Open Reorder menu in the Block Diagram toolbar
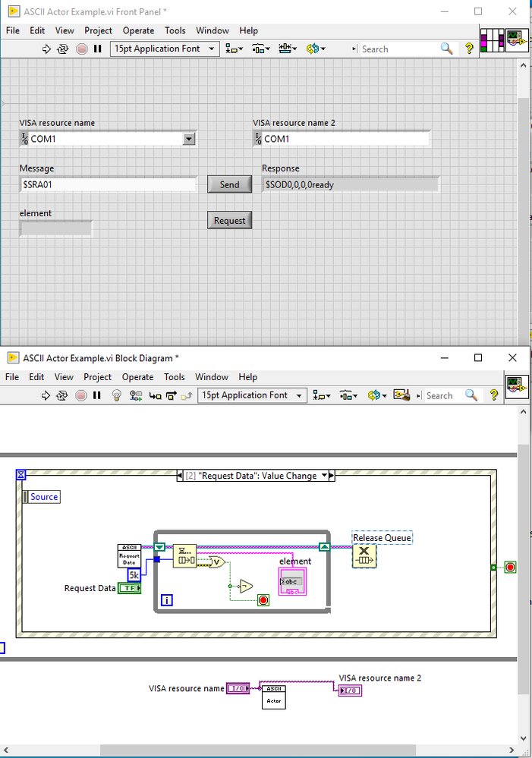Viewport: 532px width, 758px height. click(x=376, y=395)
